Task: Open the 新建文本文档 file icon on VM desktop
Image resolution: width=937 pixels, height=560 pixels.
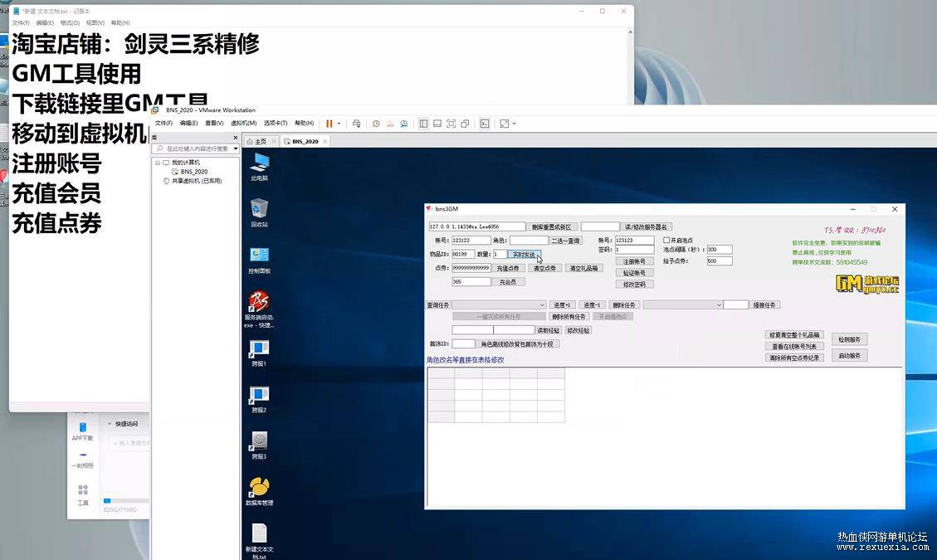Action: [259, 541]
